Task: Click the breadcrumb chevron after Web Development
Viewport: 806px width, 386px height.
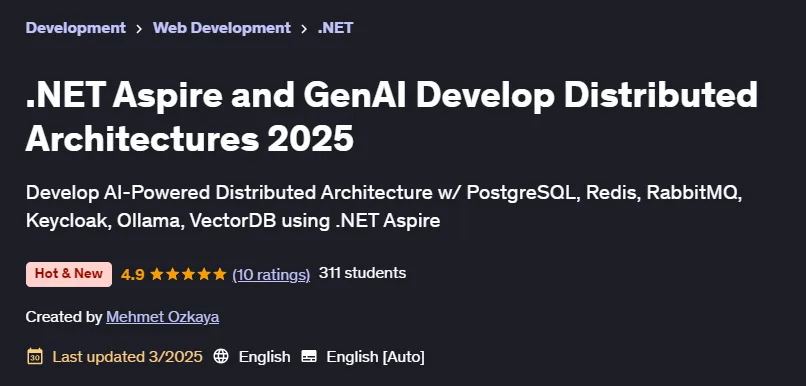Action: point(304,28)
